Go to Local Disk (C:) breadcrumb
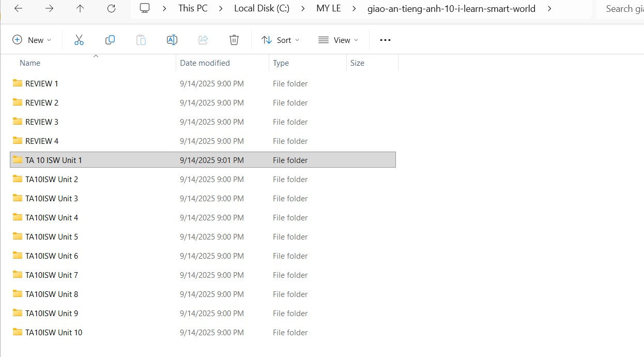 (x=261, y=8)
